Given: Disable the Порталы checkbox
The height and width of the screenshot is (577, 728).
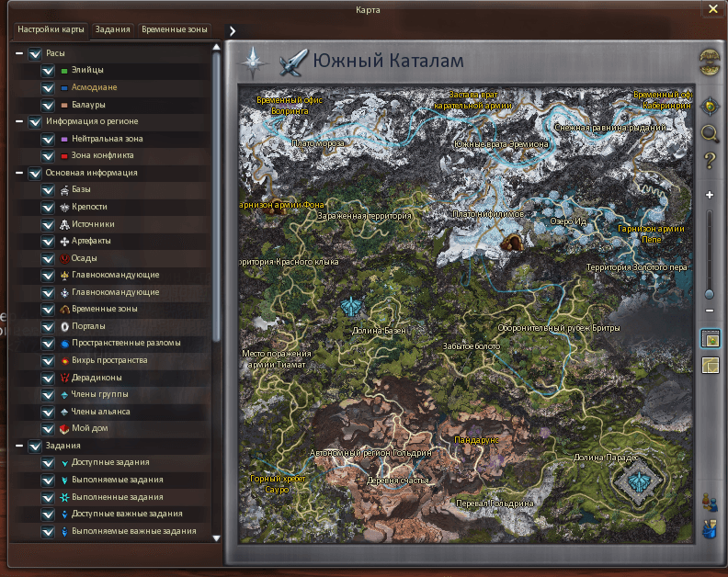Looking at the screenshot, I should (48, 326).
